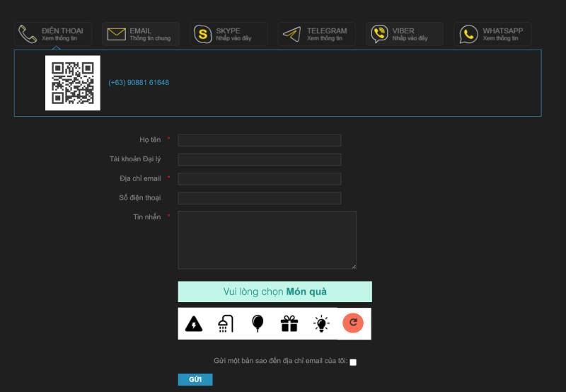Viewport: 566px width, 392px height.
Task: Open the Điện thoại contact tab
Action: click(53, 34)
